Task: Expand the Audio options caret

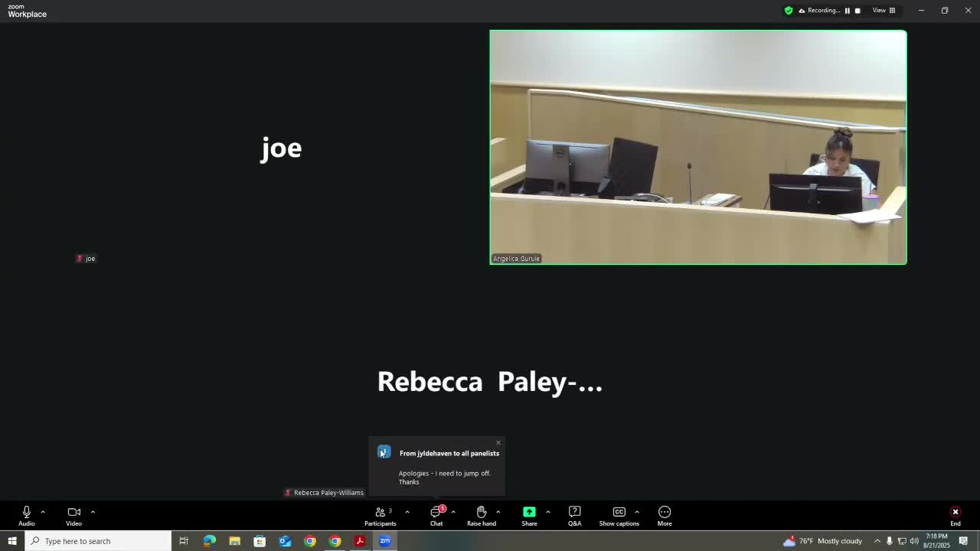Action: click(43, 512)
